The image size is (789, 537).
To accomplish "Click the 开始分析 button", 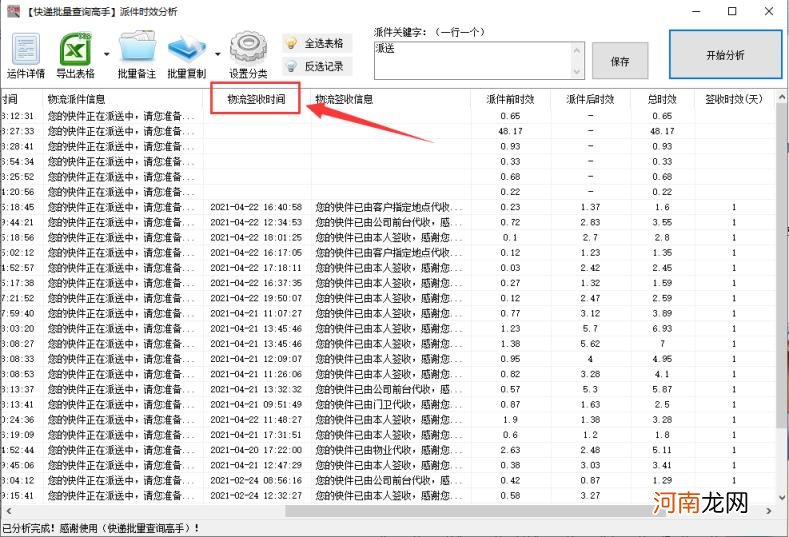I will coord(726,55).
